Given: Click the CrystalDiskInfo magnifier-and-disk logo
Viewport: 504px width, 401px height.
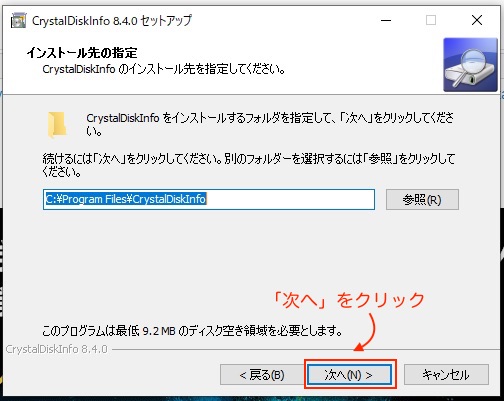Looking at the screenshot, I should pos(470,65).
